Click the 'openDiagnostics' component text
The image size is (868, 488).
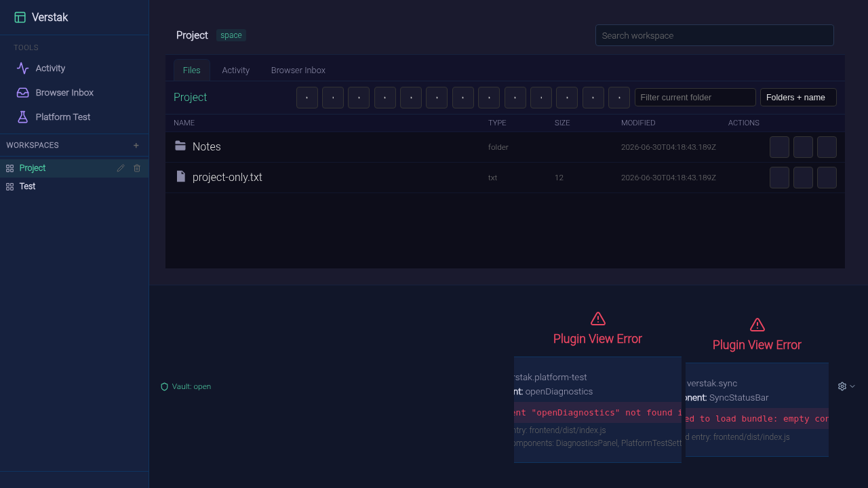559,392
